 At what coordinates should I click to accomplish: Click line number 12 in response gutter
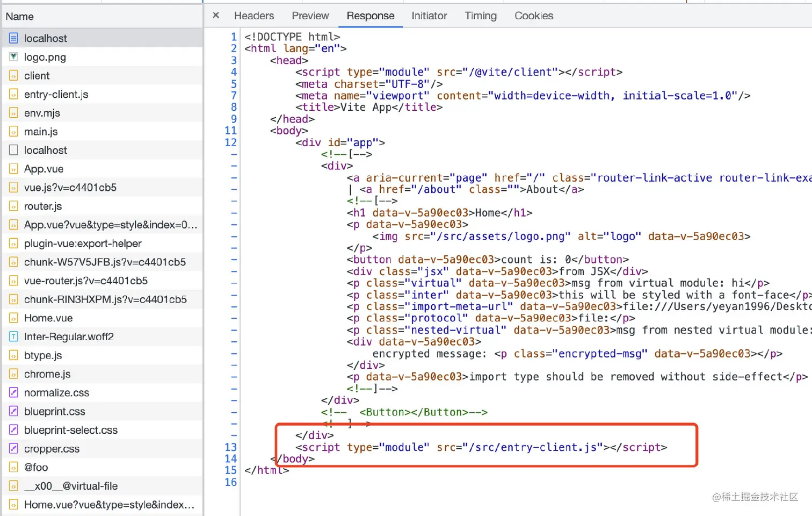tap(230, 142)
